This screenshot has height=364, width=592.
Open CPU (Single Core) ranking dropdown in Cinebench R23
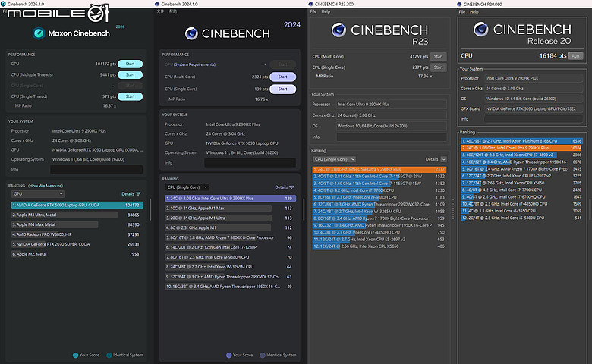[335, 159]
